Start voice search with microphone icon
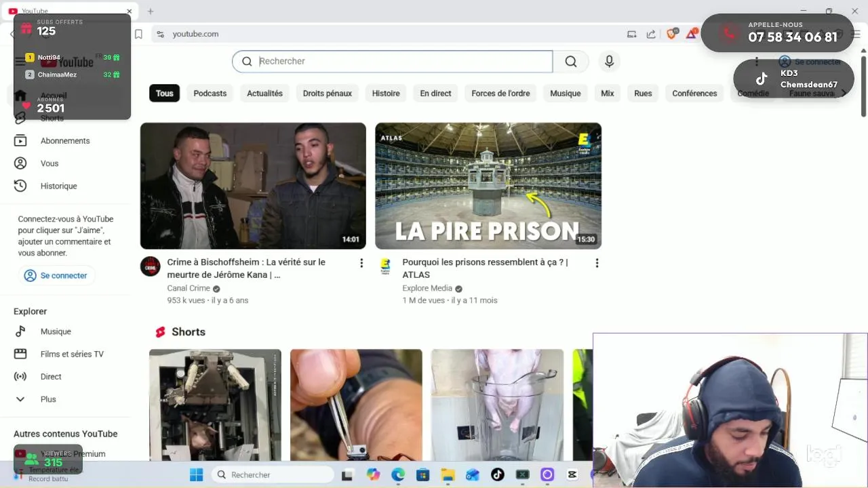The height and width of the screenshot is (488, 868). point(609,62)
